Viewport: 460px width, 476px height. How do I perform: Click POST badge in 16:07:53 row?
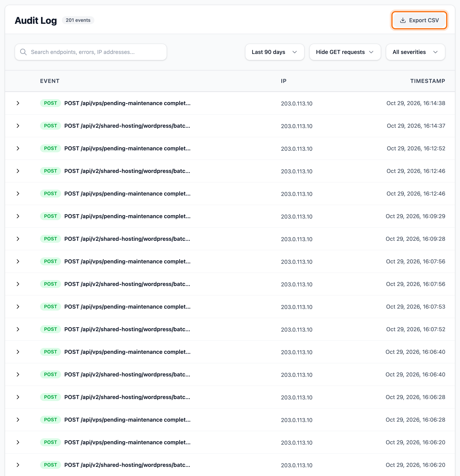[x=51, y=307]
